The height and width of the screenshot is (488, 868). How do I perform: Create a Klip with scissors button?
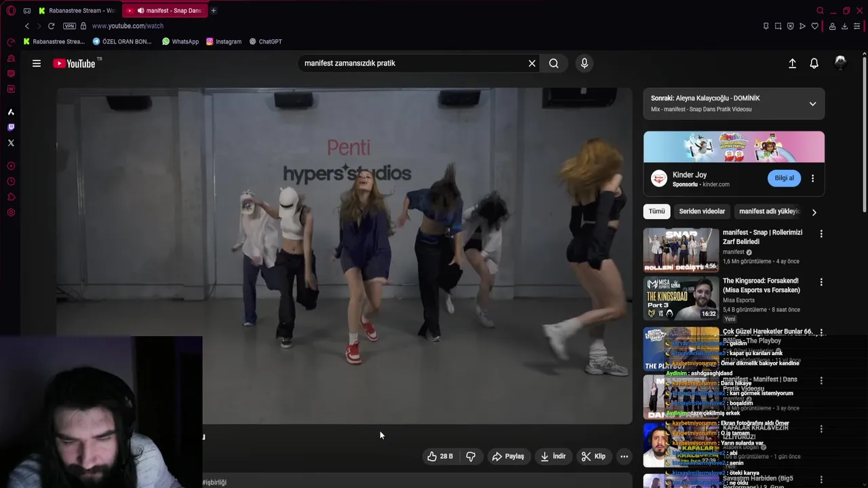pyautogui.click(x=593, y=456)
